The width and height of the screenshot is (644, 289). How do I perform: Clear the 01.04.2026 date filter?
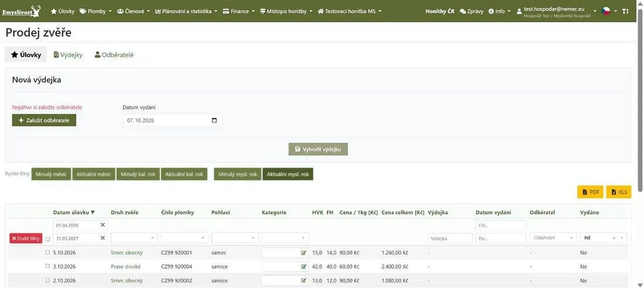[x=102, y=225]
